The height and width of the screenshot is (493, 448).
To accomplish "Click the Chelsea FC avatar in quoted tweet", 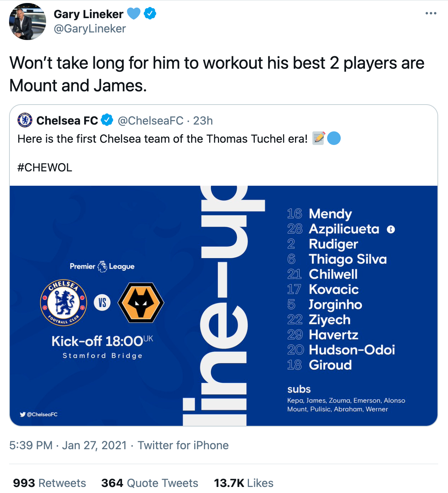I will pyautogui.click(x=25, y=120).
